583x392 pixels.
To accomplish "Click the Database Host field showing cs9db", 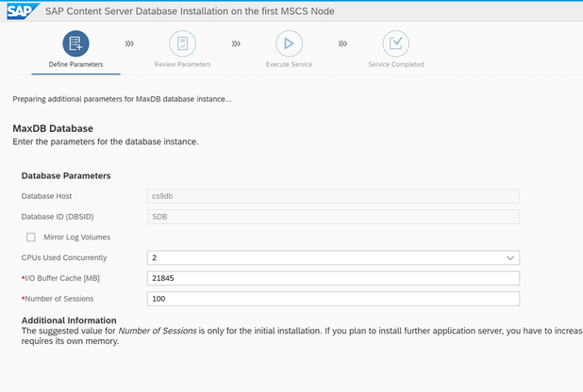I will point(333,196).
